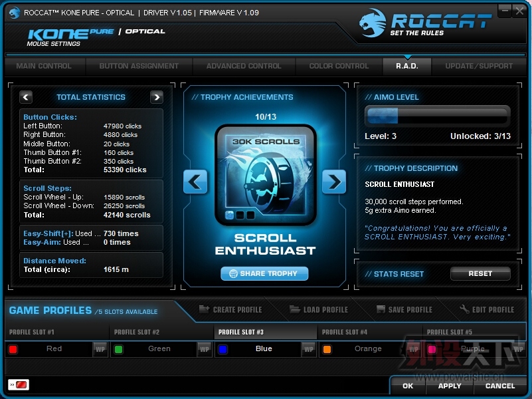
Task: Select the Red profile name
Action: [54, 348]
